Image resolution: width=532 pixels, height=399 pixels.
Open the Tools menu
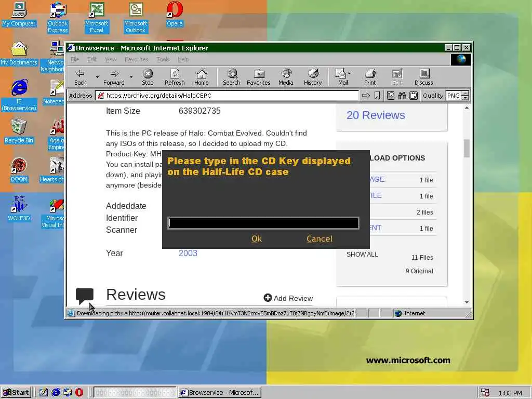(x=163, y=59)
